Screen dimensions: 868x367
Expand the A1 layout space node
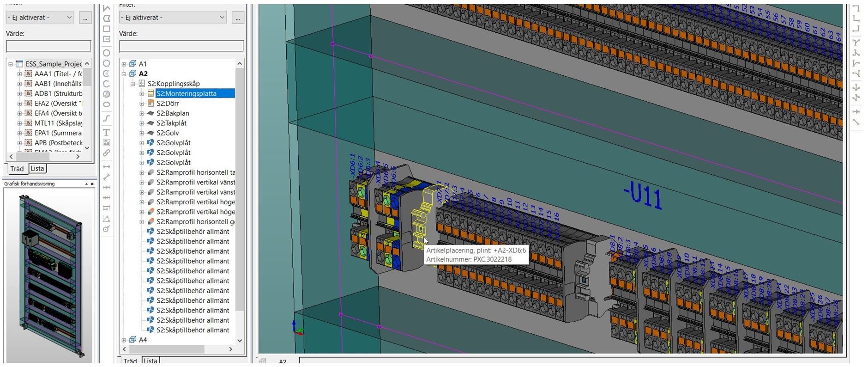click(124, 64)
